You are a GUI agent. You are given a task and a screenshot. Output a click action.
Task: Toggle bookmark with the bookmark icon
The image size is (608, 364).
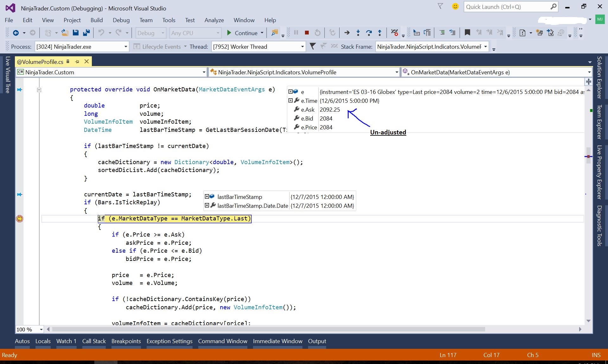pos(467,33)
